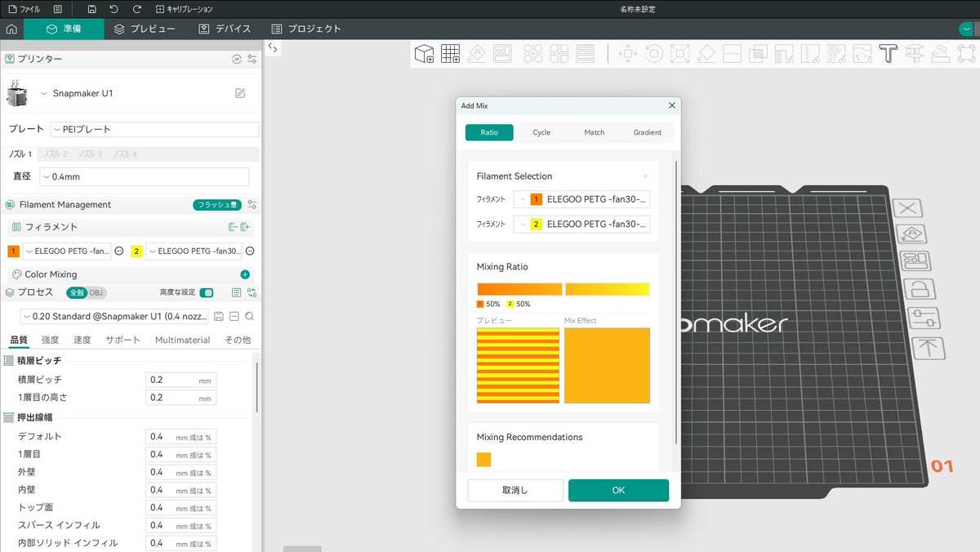Image resolution: width=980 pixels, height=552 pixels.
Task: Click the 積層ピッチ value field
Action: click(180, 380)
